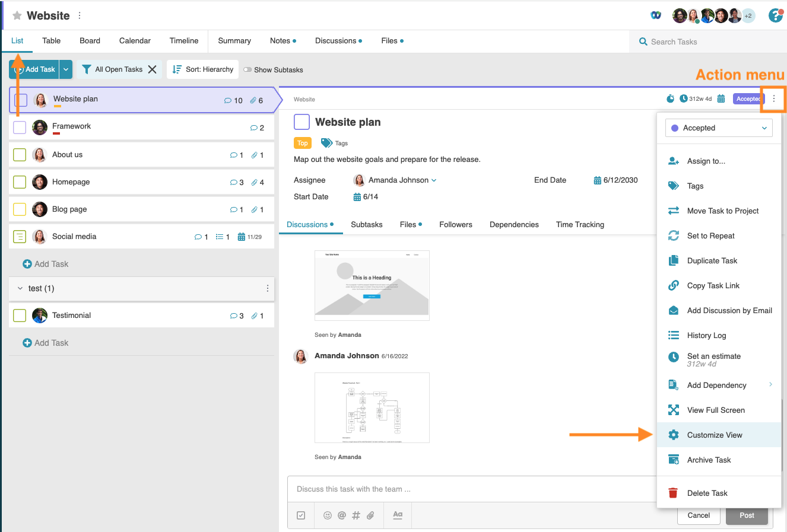This screenshot has width=787, height=532.
Task: Open the calendar icon in task header
Action: pos(721,98)
